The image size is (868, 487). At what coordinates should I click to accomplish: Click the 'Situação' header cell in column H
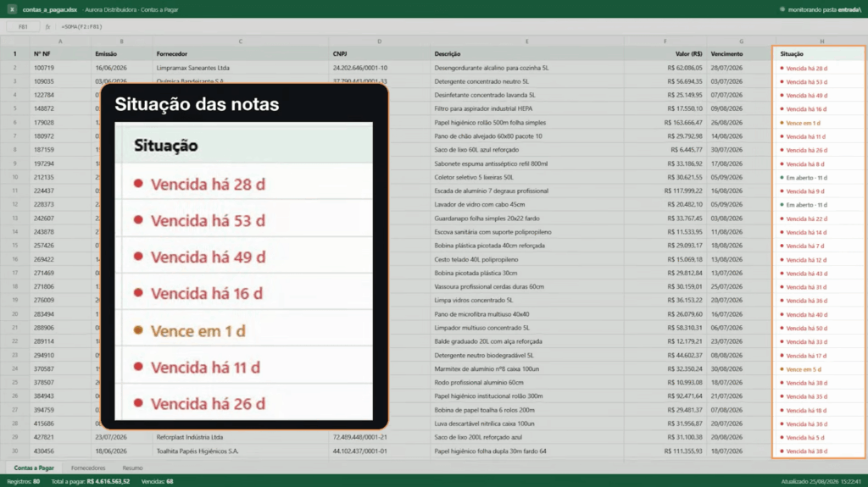point(820,53)
